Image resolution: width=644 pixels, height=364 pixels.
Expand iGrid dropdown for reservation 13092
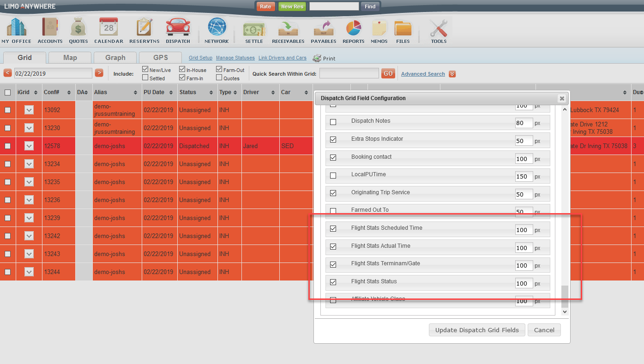click(x=29, y=110)
